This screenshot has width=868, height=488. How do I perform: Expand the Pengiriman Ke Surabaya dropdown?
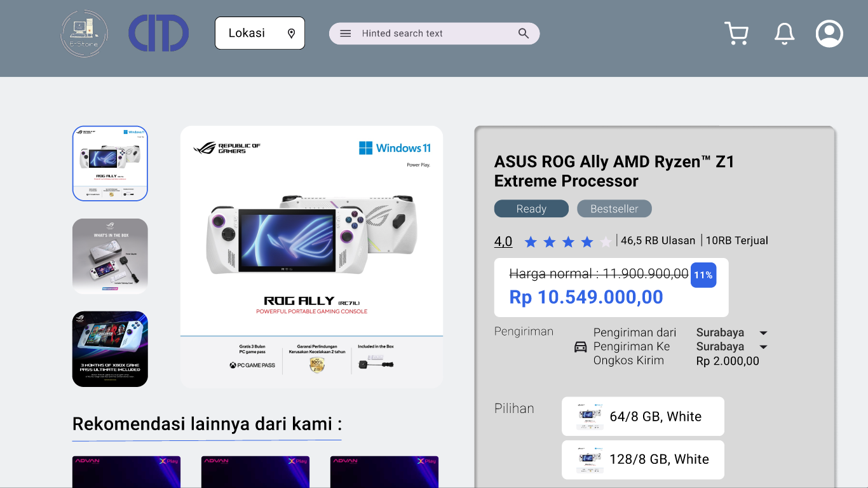point(764,347)
